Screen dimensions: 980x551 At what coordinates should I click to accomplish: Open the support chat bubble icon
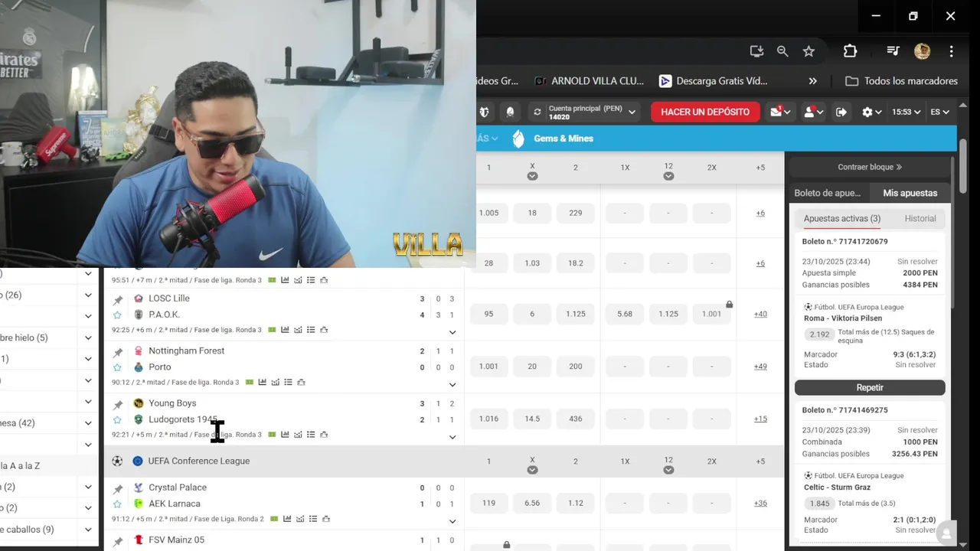point(947,533)
